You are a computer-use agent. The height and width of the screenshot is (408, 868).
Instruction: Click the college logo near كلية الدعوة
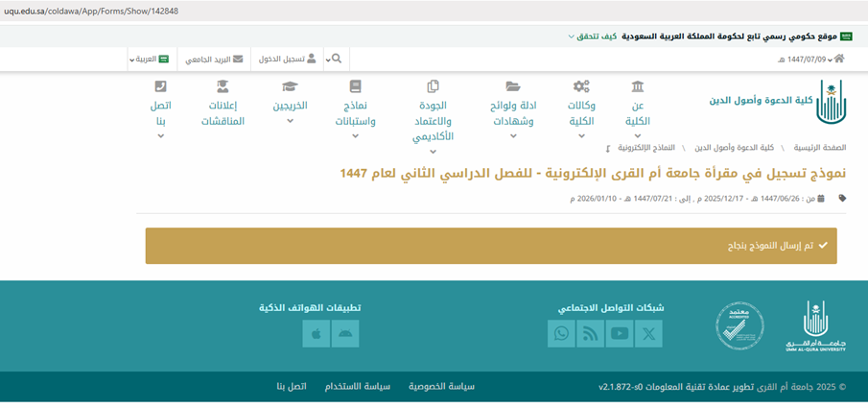tap(832, 102)
